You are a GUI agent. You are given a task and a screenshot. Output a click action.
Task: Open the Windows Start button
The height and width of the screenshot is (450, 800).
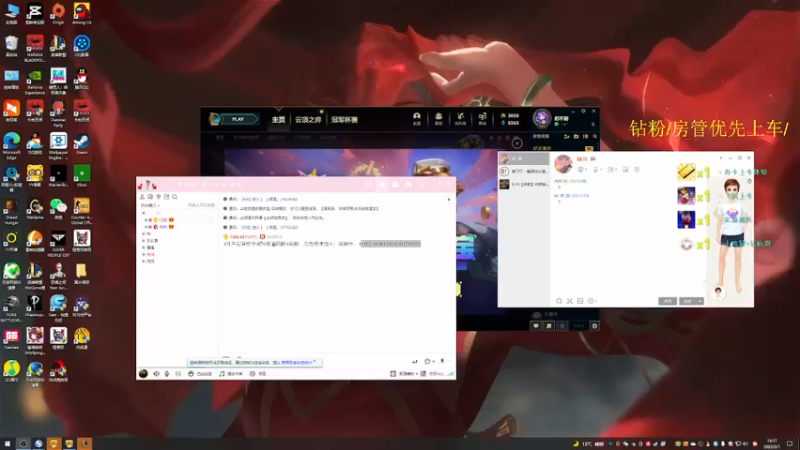[7, 443]
